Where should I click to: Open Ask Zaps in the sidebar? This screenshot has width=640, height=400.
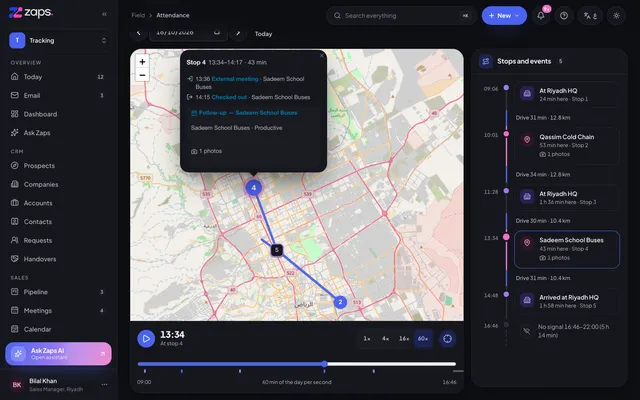pos(57,133)
